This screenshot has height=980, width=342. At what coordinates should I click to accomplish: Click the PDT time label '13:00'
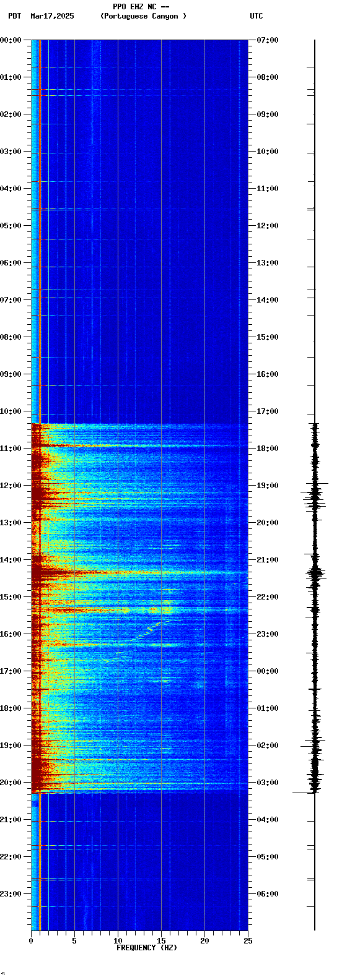coord(11,523)
